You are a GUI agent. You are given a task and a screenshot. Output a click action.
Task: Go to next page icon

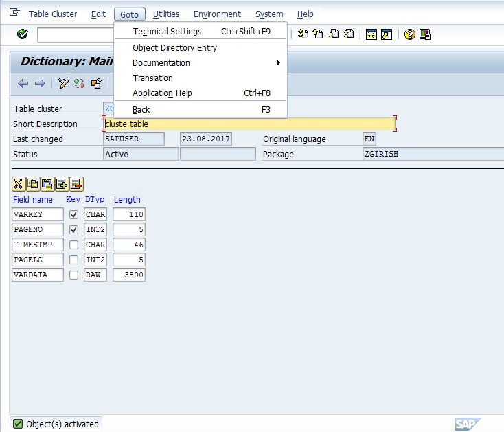click(333, 34)
